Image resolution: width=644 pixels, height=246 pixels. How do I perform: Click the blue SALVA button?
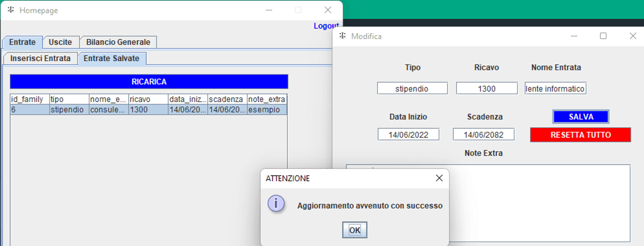click(581, 117)
